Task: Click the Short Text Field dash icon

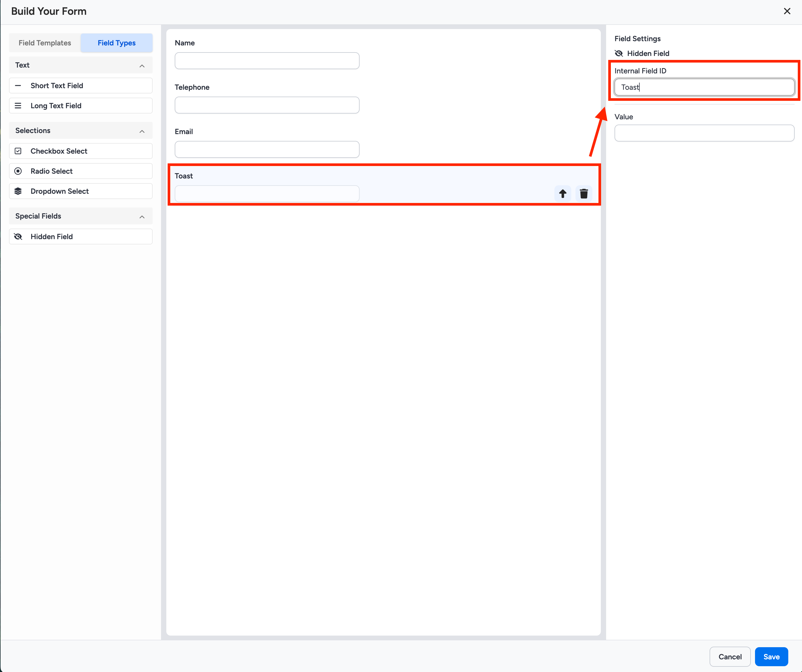Action: 18,86
